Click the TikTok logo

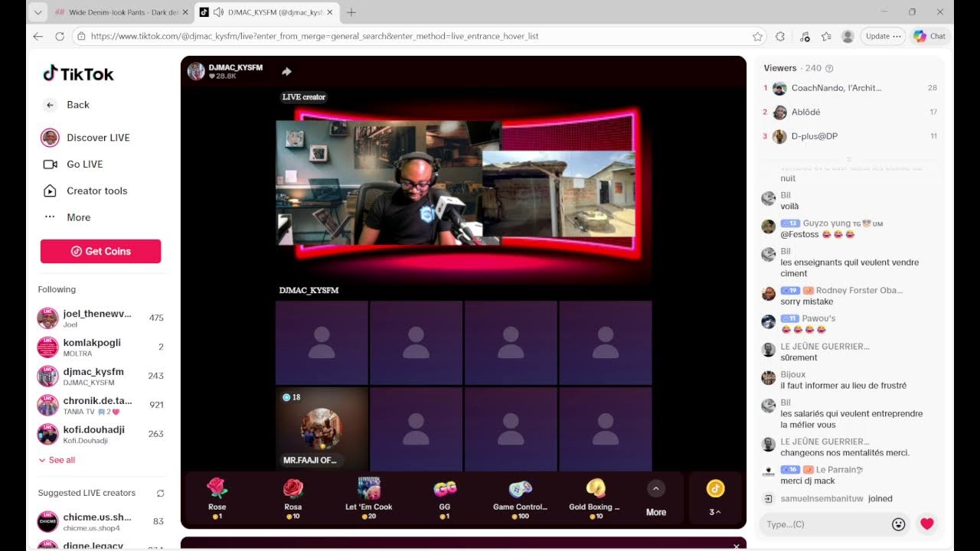tap(78, 73)
